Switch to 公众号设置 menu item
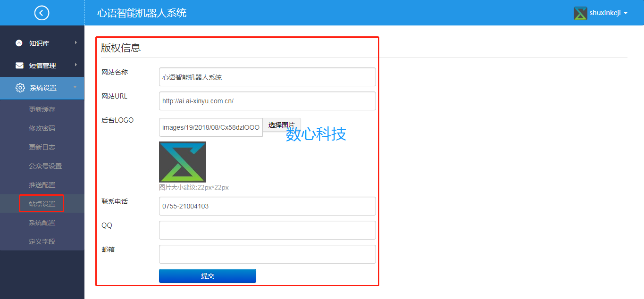Viewport: 644px width, 299px height. [42, 166]
